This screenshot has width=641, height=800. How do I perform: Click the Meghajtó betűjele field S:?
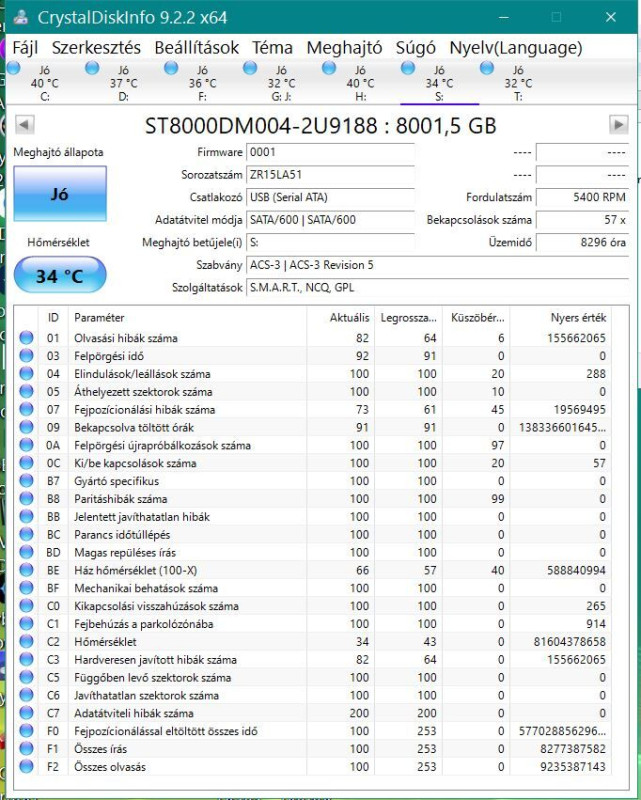coord(330,242)
